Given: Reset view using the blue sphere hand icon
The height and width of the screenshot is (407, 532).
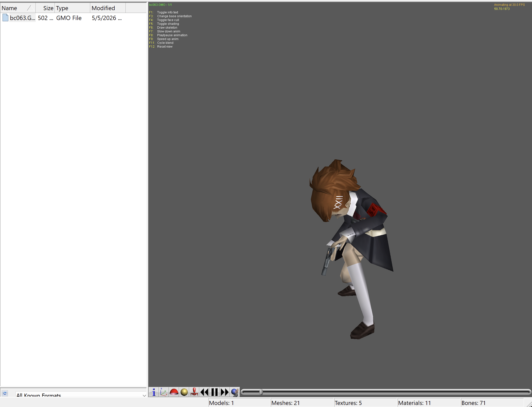Looking at the screenshot, I should (235, 392).
